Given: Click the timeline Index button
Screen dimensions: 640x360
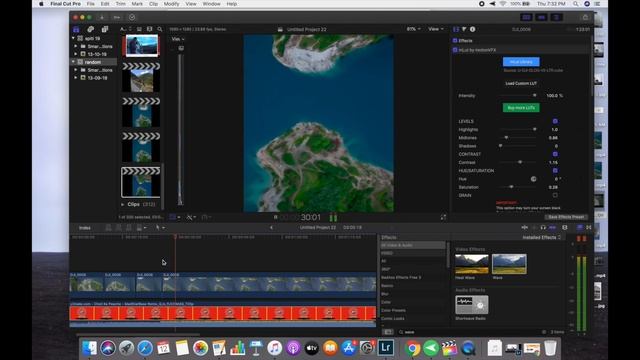Looking at the screenshot, I should (x=84, y=228).
